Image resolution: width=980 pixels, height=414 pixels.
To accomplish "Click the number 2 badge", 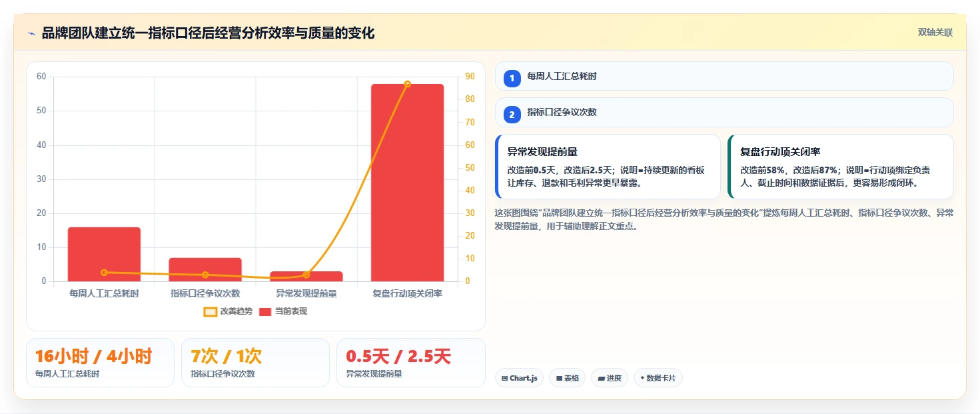I will click(512, 115).
